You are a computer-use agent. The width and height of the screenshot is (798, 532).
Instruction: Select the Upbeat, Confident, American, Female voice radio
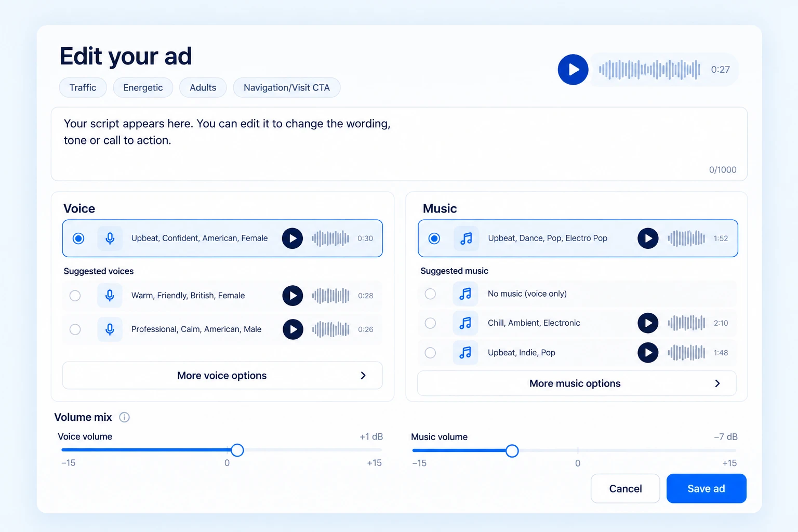point(78,238)
